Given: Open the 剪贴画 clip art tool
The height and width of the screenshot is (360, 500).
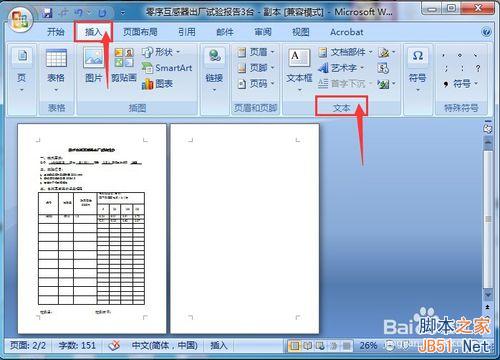Looking at the screenshot, I should tap(124, 65).
